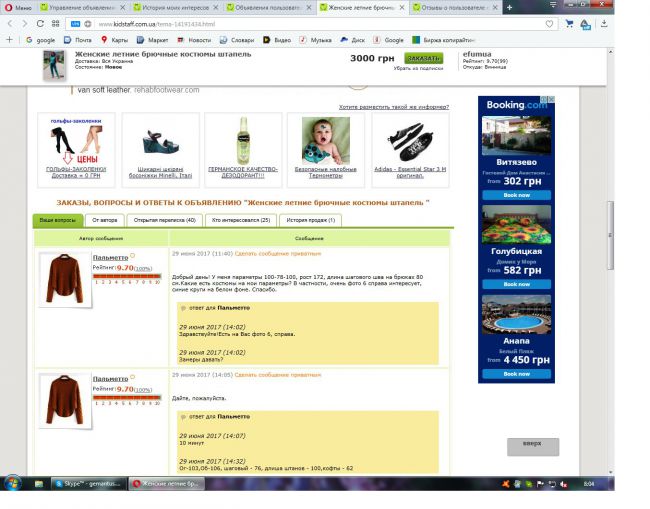This screenshot has height=509, width=650.
Task: Select the 'Открытая переписка (40)' tab
Action: tap(165, 219)
